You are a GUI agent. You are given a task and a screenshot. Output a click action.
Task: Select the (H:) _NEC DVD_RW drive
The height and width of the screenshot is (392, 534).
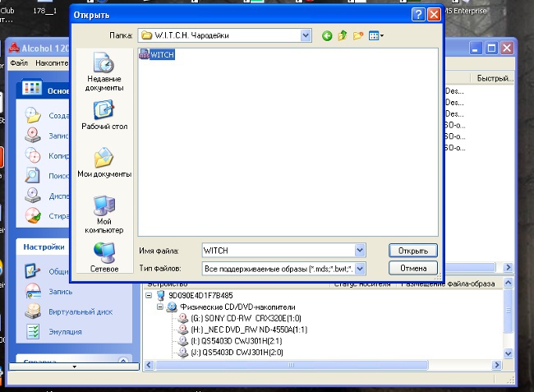[x=249, y=330]
